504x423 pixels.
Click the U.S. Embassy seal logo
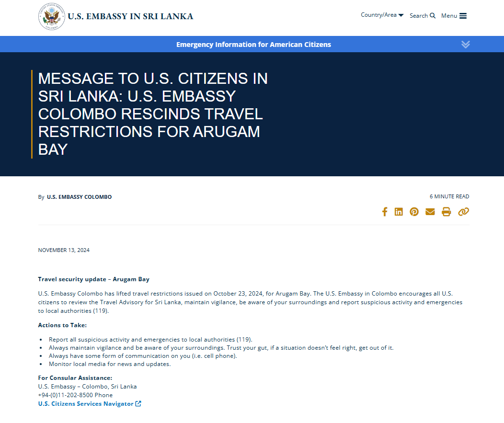(51, 16)
